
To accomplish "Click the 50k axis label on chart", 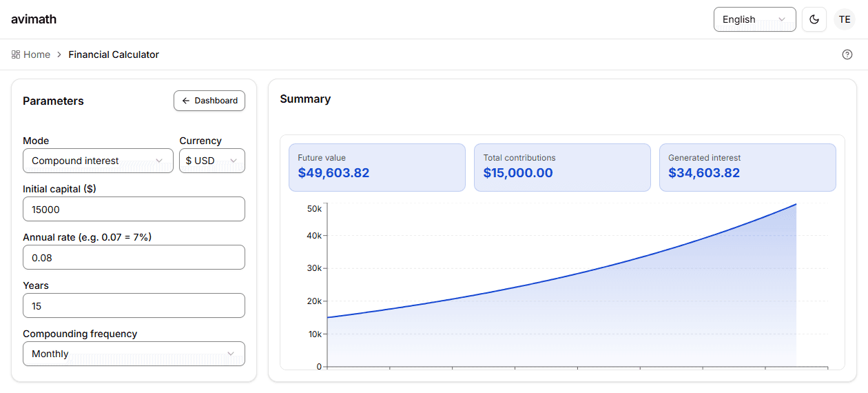I will point(314,208).
